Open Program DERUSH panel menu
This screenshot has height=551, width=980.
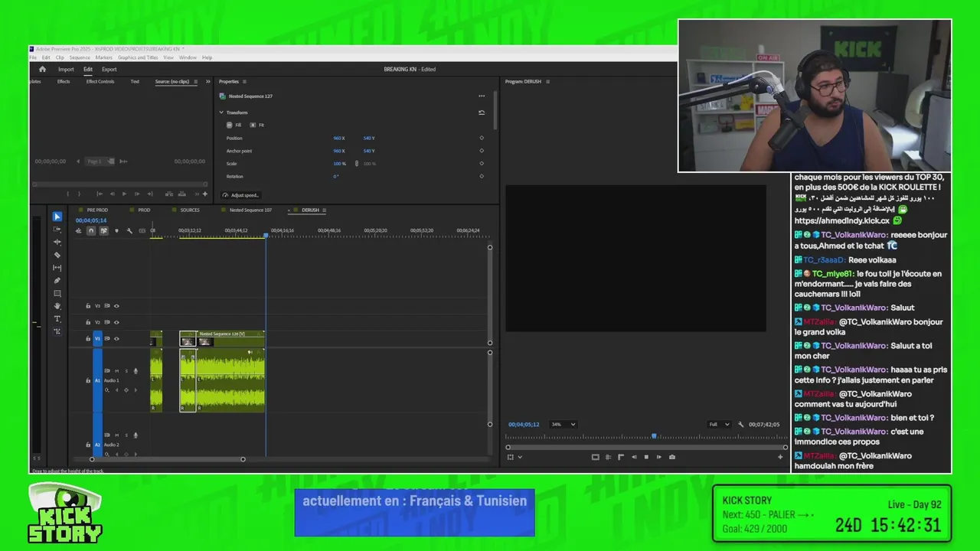[547, 81]
